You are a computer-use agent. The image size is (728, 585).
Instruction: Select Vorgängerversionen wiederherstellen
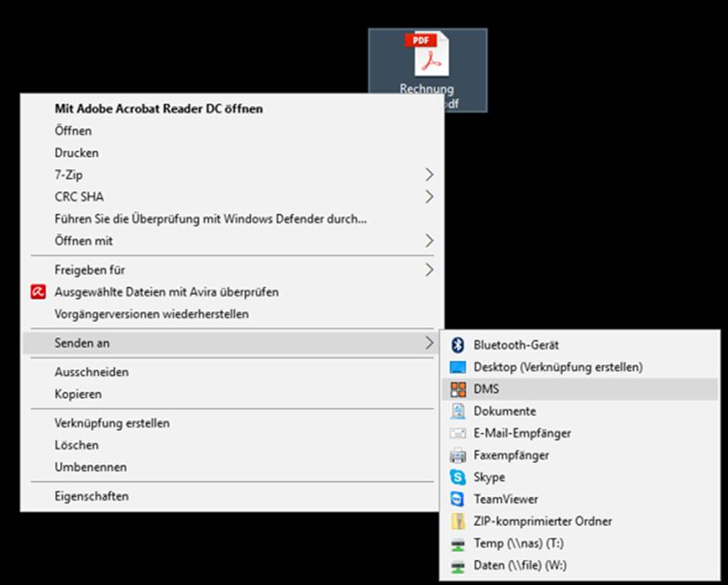[x=232, y=314]
